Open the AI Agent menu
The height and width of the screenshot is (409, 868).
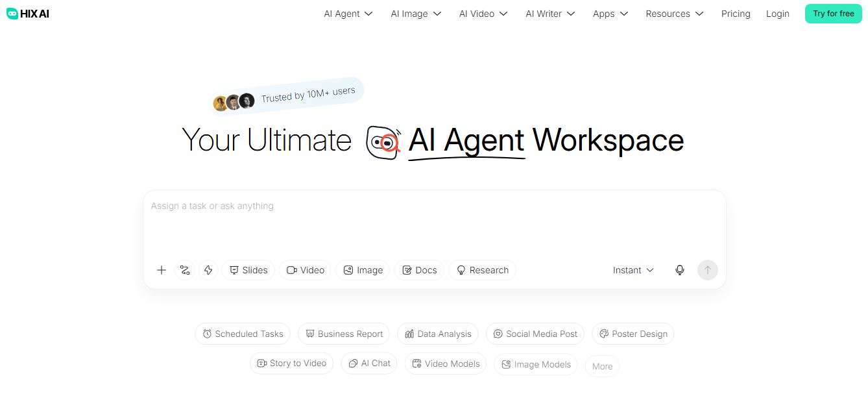[x=348, y=14]
